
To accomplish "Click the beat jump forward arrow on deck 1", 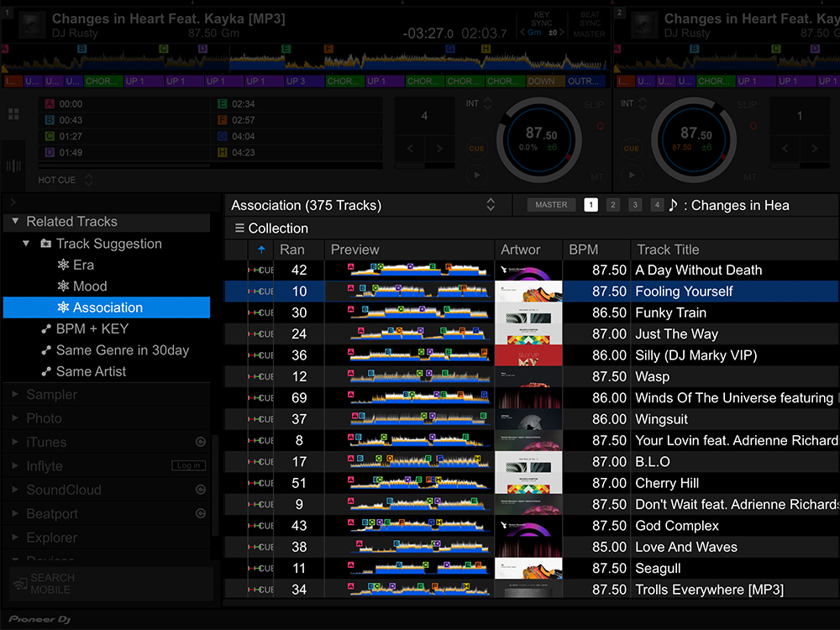I will [438, 149].
